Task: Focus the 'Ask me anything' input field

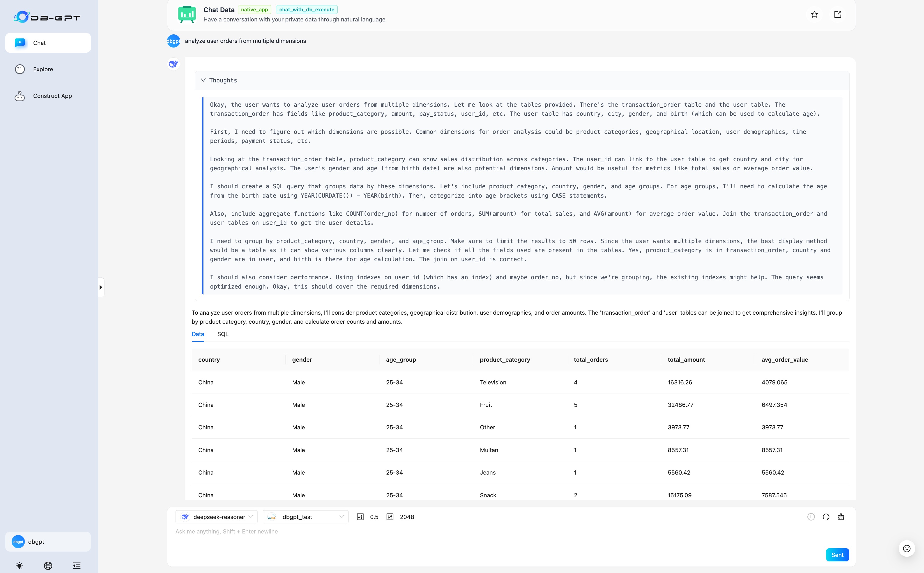Action: pos(455,532)
